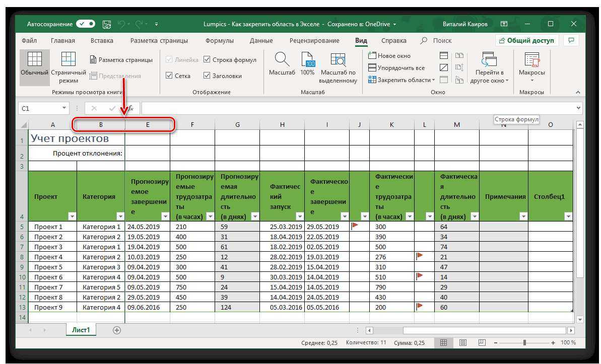Click the Undo arrow in quick access toolbar
Viewport: 601px width, 364px height.
[121, 24]
